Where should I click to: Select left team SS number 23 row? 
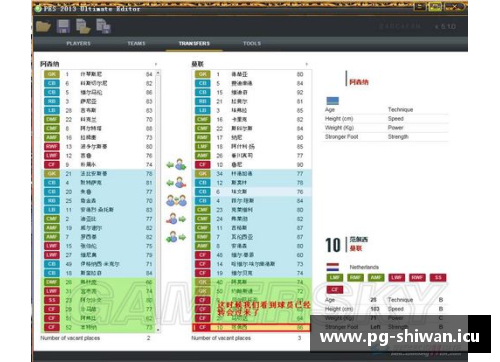pyautogui.click(x=98, y=300)
